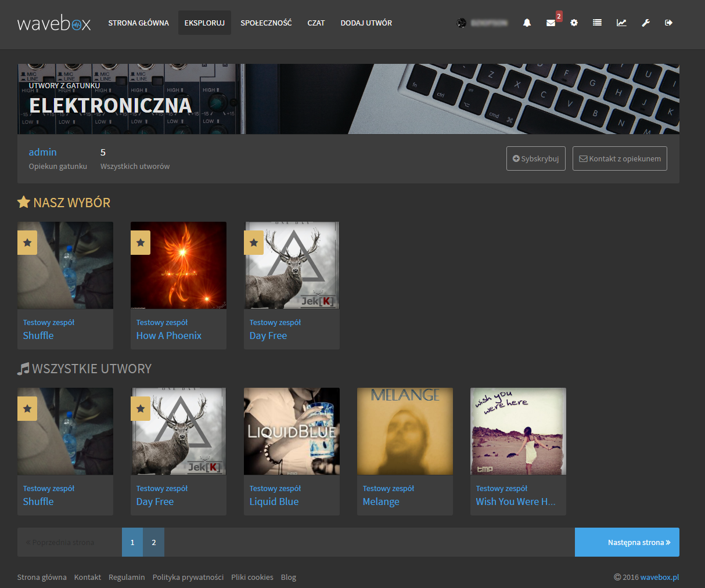Screen dimensions: 705x588
Task: Open the Eksploruj menu item
Action: [204, 23]
